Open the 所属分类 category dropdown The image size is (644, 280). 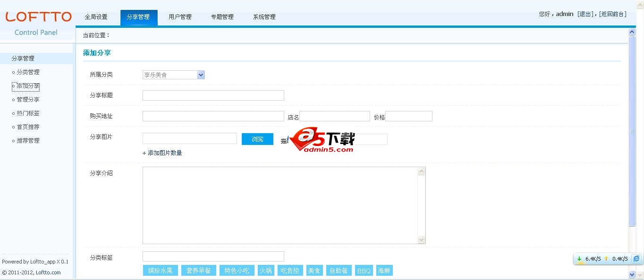[x=173, y=75]
